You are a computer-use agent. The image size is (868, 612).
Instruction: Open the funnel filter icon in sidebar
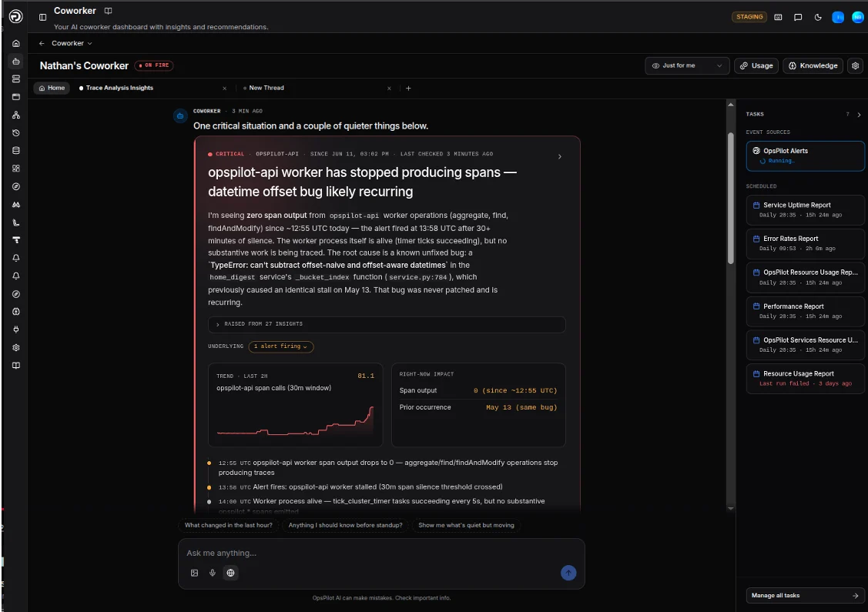click(x=16, y=240)
